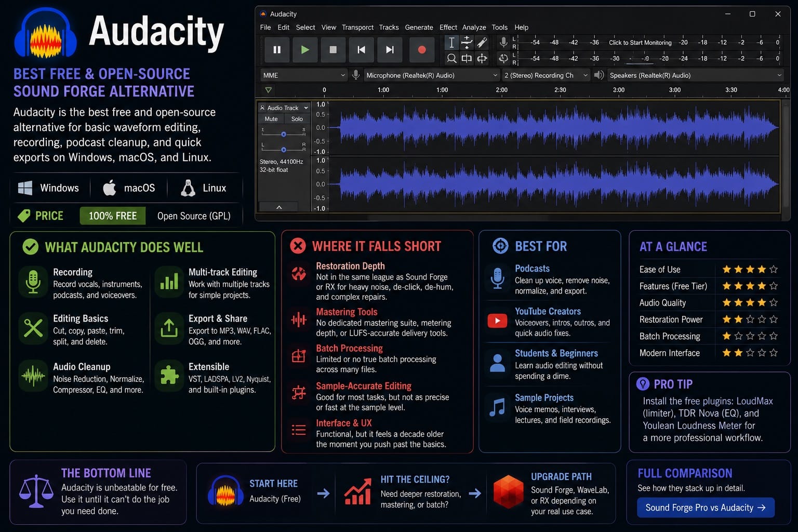Image resolution: width=798 pixels, height=532 pixels.
Task: Start recording with the red Record button
Action: click(422, 50)
